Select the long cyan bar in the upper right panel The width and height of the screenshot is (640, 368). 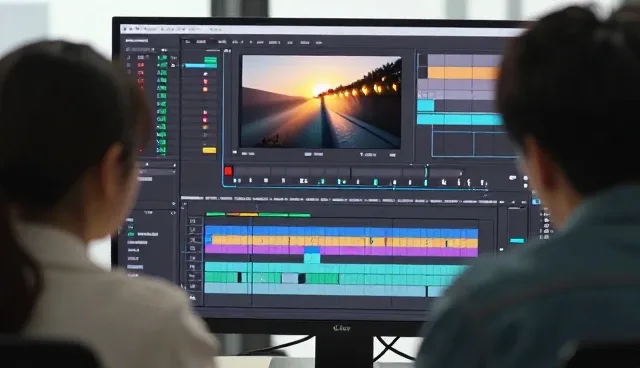point(460,120)
